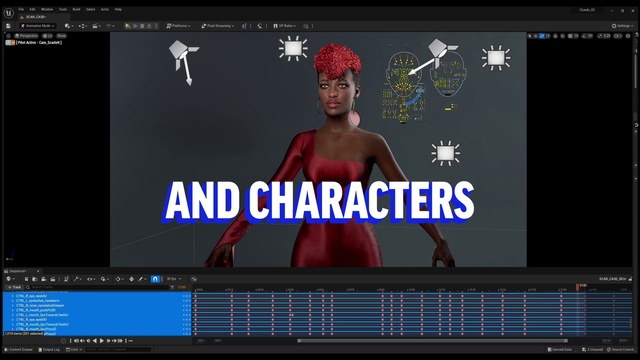Toggle the viewport Show button
The image size is (640, 360).
(61, 36)
